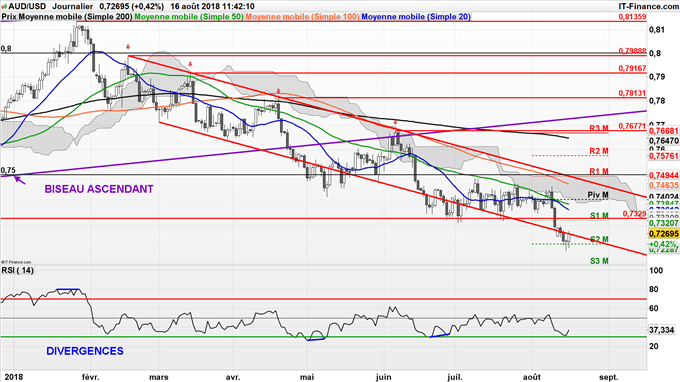Click the 0,74024 pivot price tag

pyautogui.click(x=664, y=196)
